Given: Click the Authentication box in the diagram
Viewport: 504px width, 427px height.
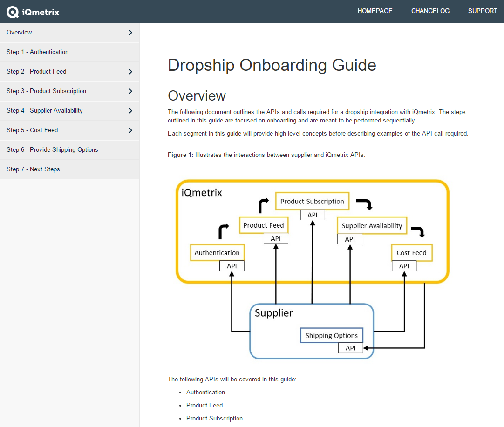Looking at the screenshot, I should [217, 253].
